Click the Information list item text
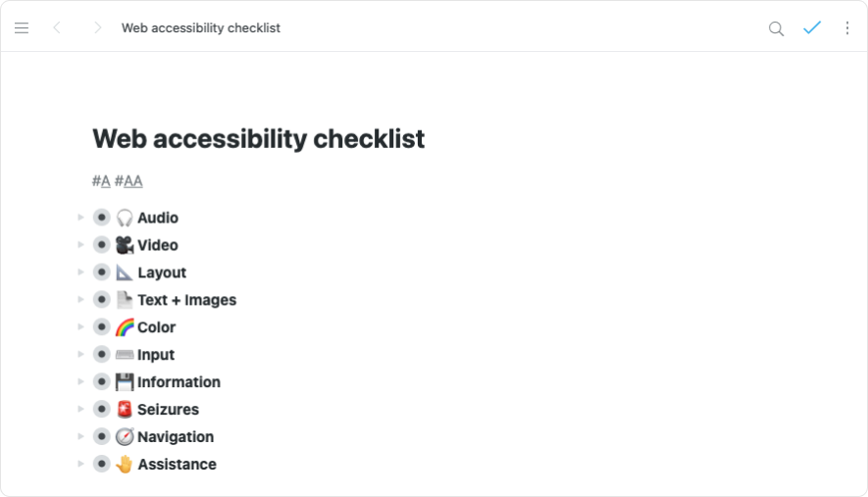 (x=179, y=382)
